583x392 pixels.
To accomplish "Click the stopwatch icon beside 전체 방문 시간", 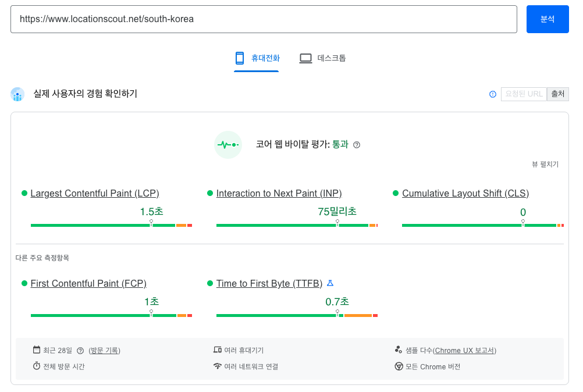I will (x=37, y=366).
